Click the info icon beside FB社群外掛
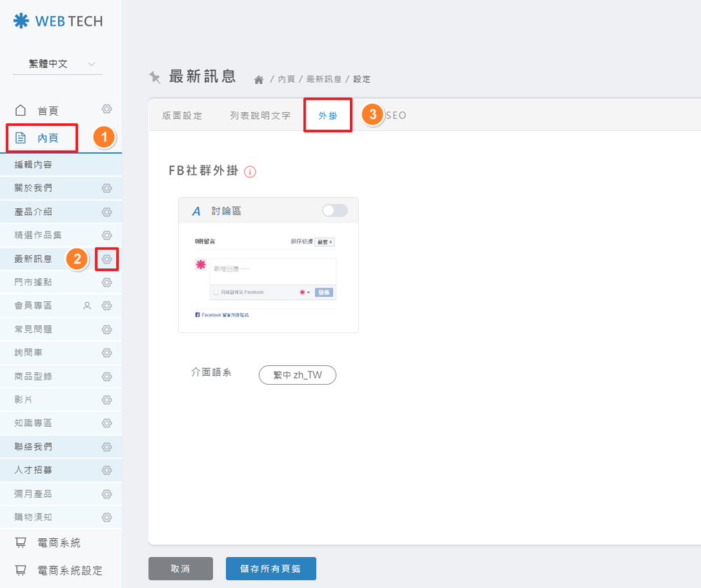 (250, 172)
